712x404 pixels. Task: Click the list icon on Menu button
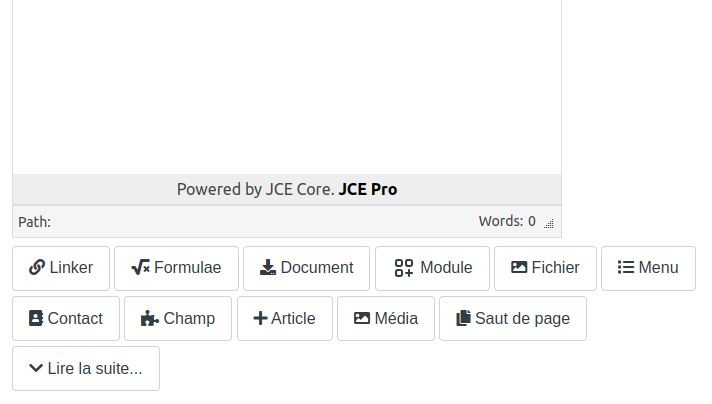coord(626,268)
